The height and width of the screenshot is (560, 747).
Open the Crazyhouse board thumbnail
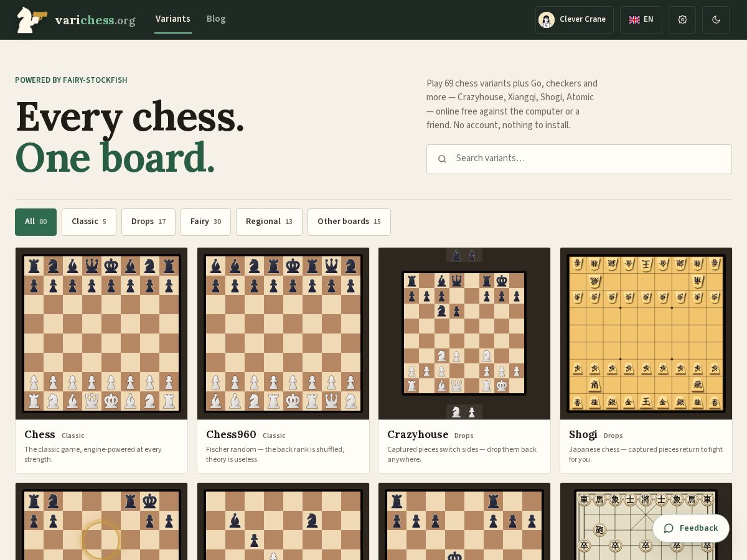pos(464,334)
